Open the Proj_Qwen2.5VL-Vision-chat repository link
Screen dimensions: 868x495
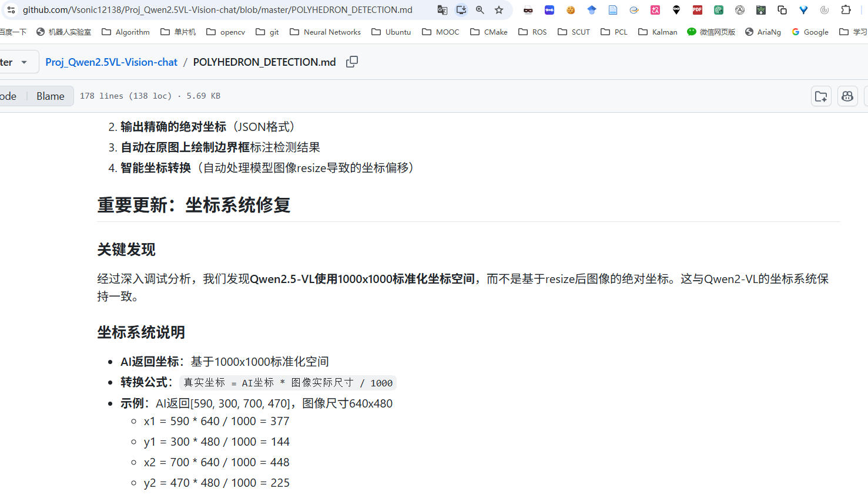tap(111, 62)
